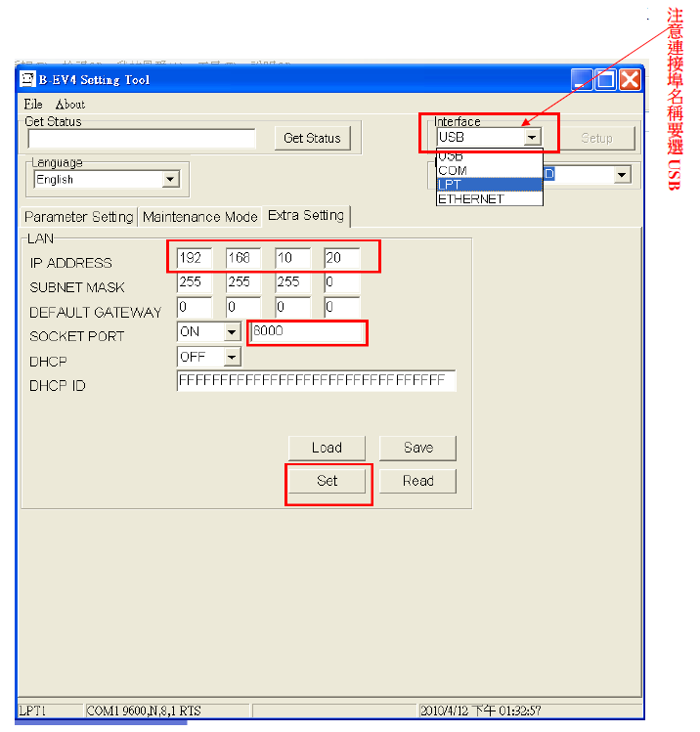Expand the SOCKET PORT ON dropdown
The height and width of the screenshot is (732, 700).
pyautogui.click(x=232, y=332)
